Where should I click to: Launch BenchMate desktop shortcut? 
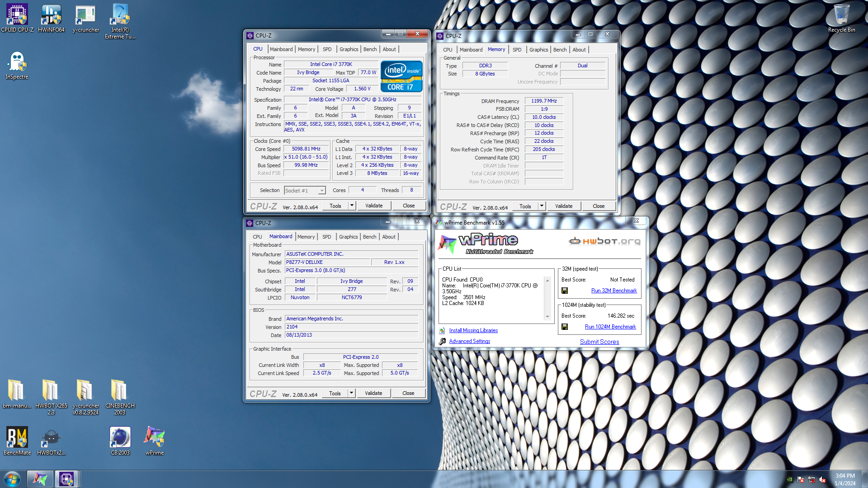(x=17, y=441)
